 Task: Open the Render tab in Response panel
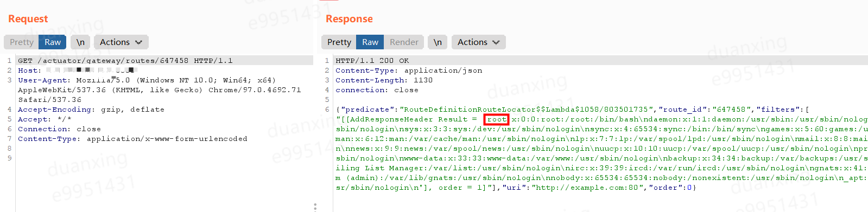pos(404,42)
